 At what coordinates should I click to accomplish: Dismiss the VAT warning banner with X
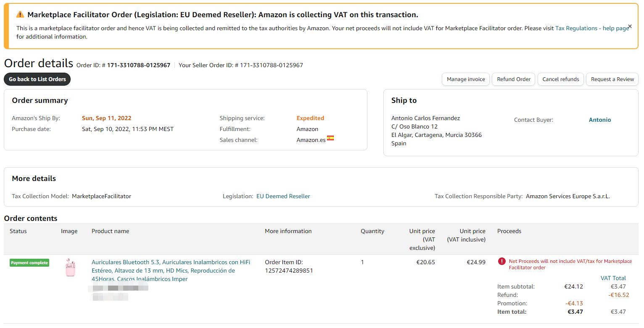[x=630, y=26]
